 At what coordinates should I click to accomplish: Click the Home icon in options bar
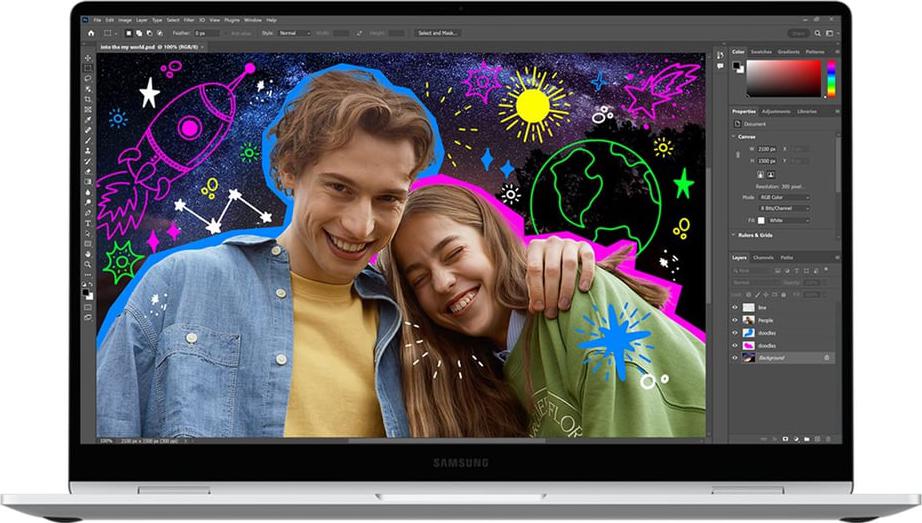[88, 33]
